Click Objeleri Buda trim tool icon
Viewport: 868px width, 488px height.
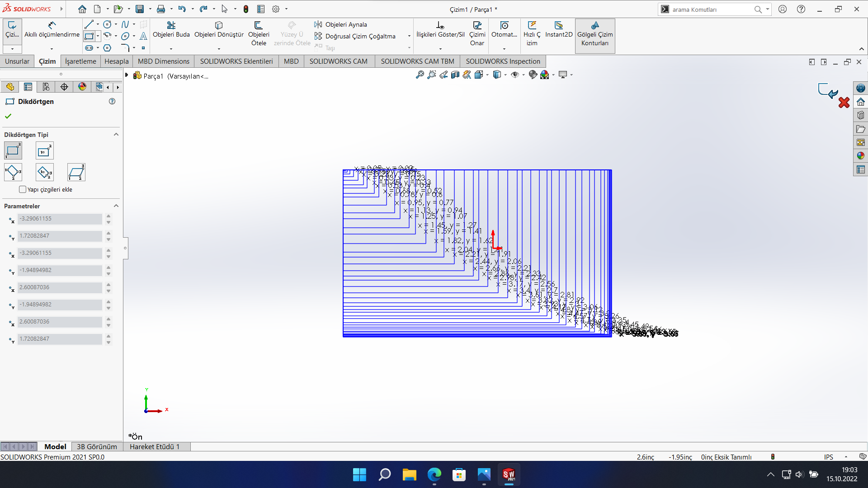pos(171,25)
